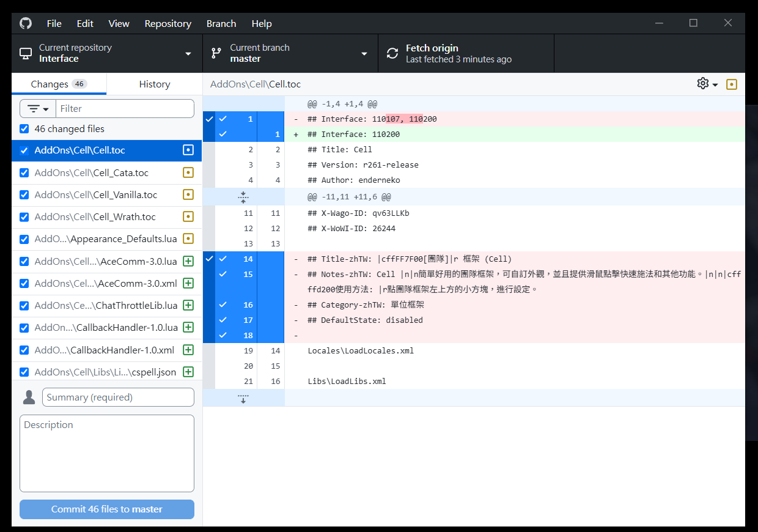Uncheck the Cell_Wrath.toc file checkbox
The height and width of the screenshot is (532, 758).
click(x=24, y=216)
